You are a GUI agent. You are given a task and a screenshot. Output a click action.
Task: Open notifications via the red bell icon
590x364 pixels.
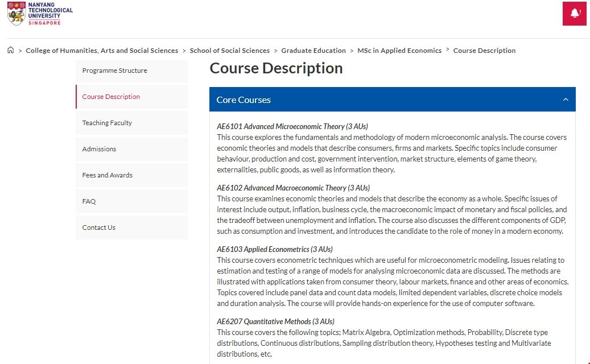pos(574,13)
